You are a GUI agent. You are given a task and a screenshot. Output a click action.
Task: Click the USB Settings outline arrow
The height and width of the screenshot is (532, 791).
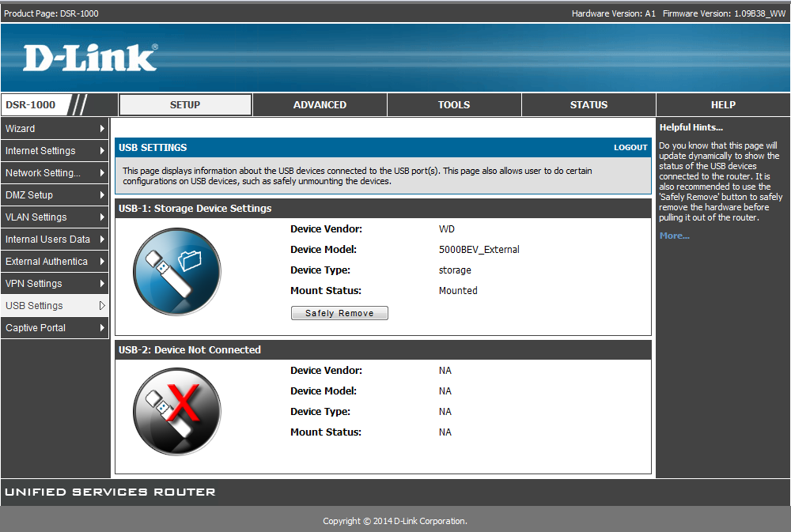[x=102, y=306]
